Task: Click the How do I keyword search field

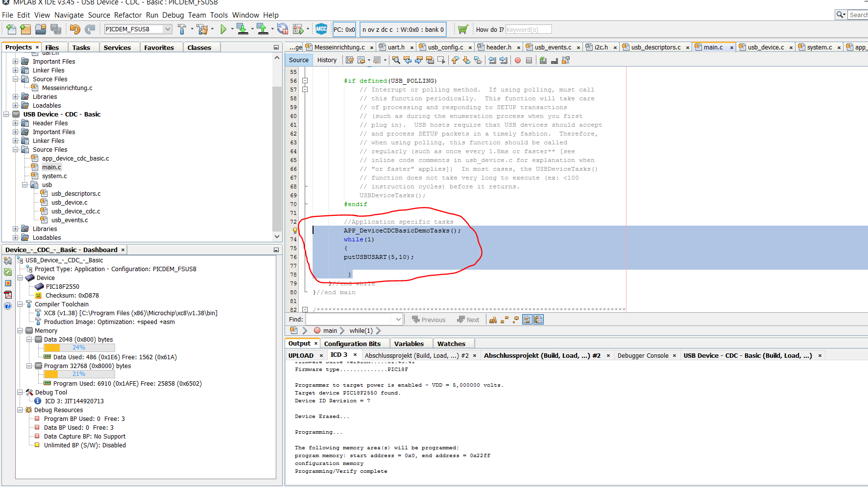Action: 529,29
